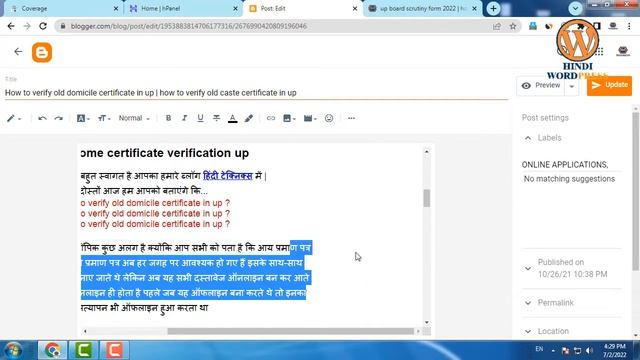The height and width of the screenshot is (360, 640).
Task: Undo the last edit
Action: [42, 118]
